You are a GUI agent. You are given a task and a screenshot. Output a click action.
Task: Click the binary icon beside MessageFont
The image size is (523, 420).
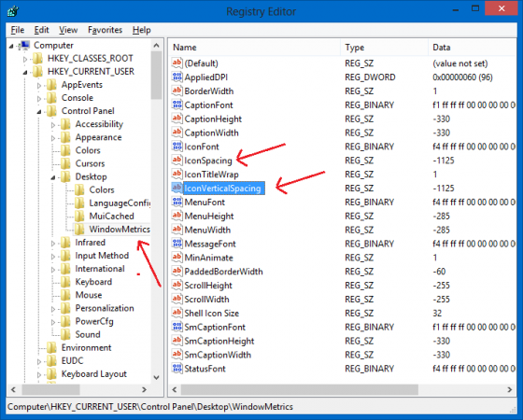[177, 244]
